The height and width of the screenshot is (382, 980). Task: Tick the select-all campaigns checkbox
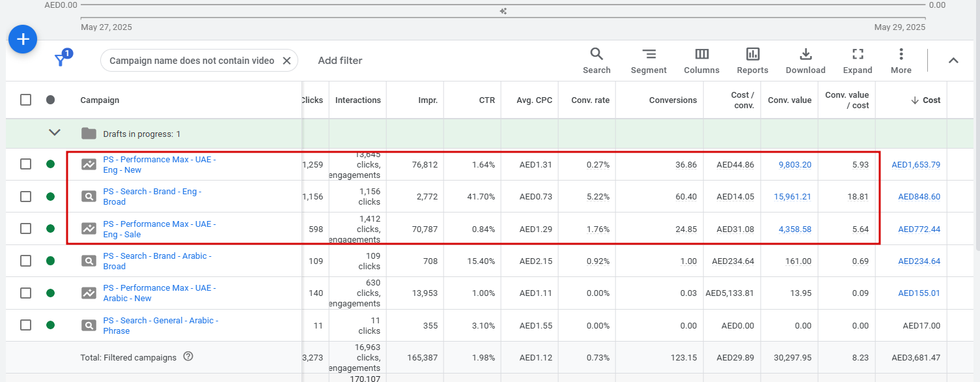coord(25,100)
